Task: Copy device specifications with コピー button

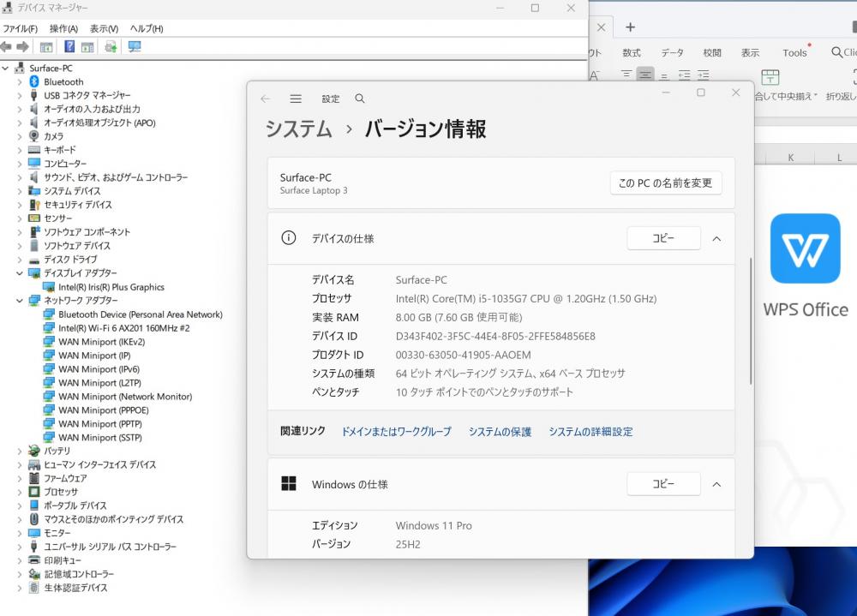Action: click(663, 239)
